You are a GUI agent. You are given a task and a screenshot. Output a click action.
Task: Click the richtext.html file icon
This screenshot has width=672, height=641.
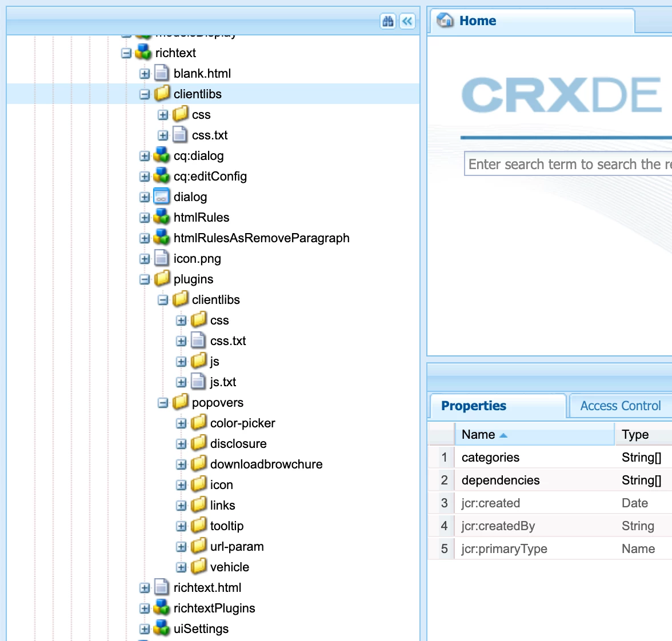(162, 587)
